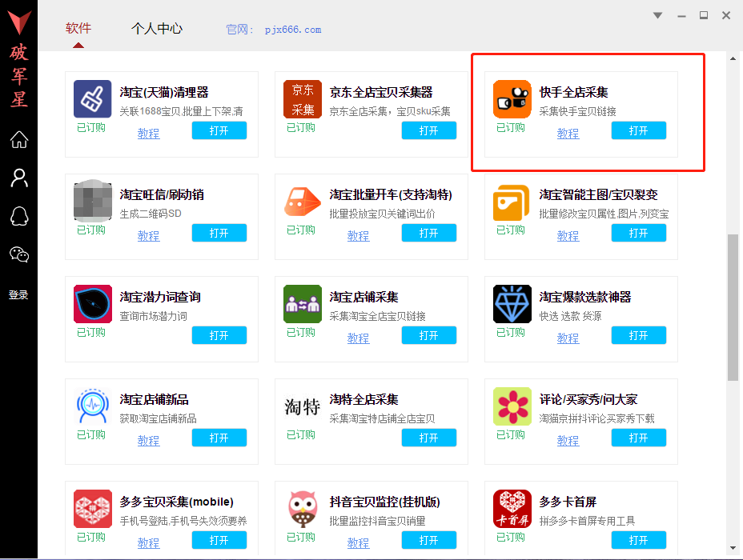Click the 淘宝潜力词查询 title text
Screen dimensions: 743x560
[x=160, y=298]
